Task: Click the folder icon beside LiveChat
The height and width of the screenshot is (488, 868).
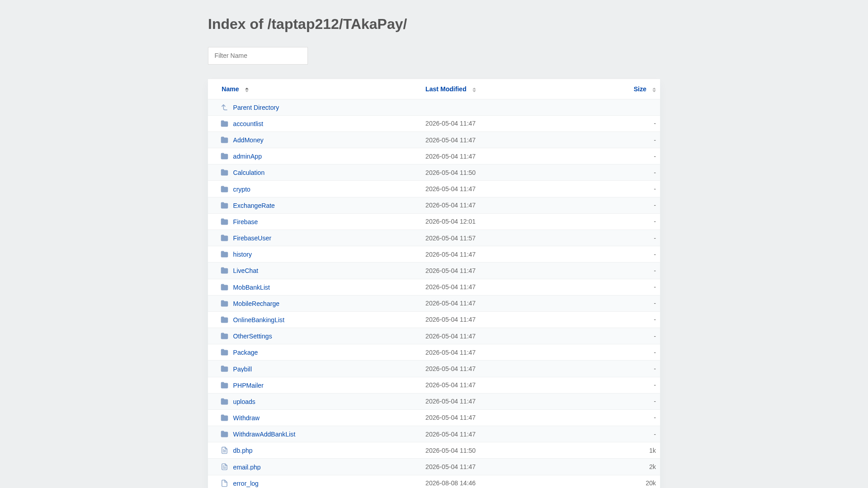Action: [x=224, y=271]
